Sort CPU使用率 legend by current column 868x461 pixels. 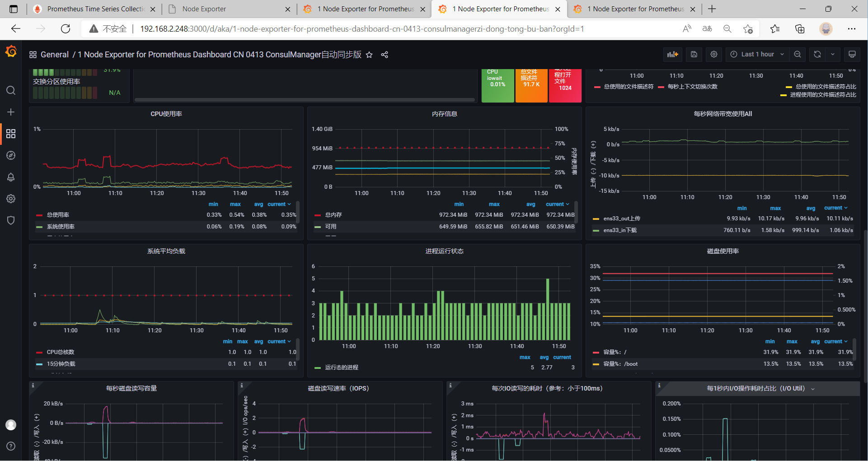click(x=279, y=204)
